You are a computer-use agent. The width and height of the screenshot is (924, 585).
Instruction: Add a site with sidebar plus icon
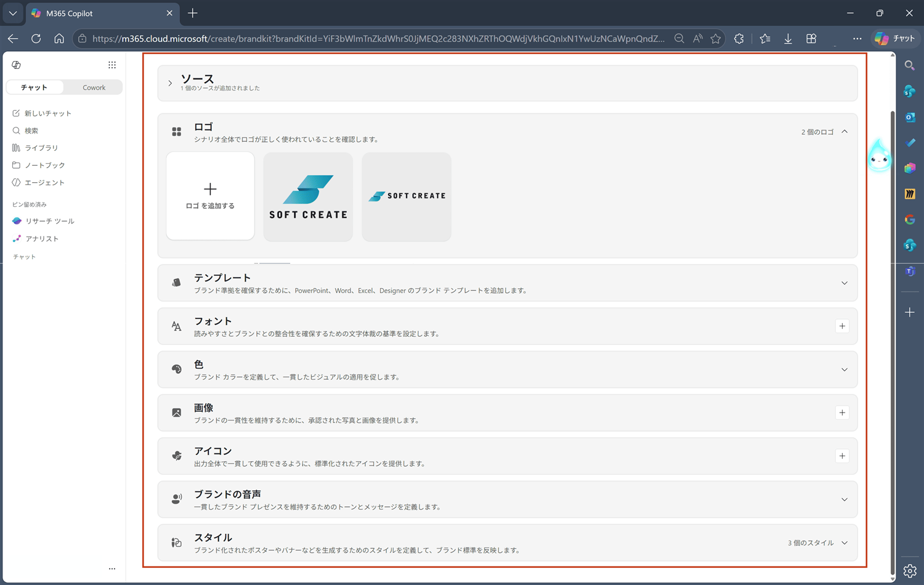(910, 312)
